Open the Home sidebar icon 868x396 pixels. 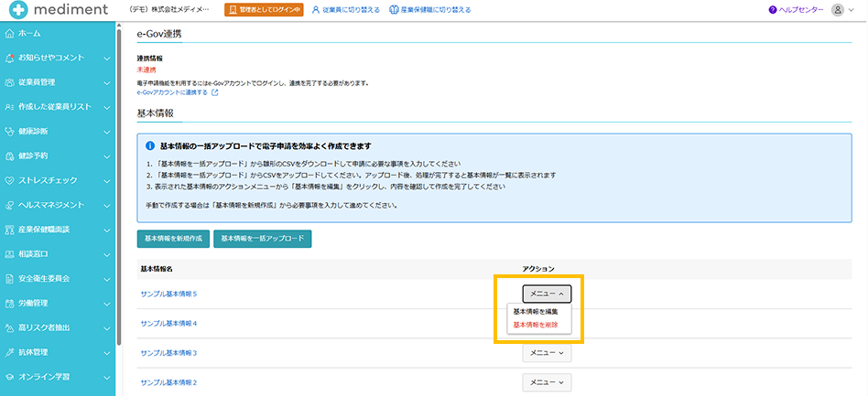[9, 33]
